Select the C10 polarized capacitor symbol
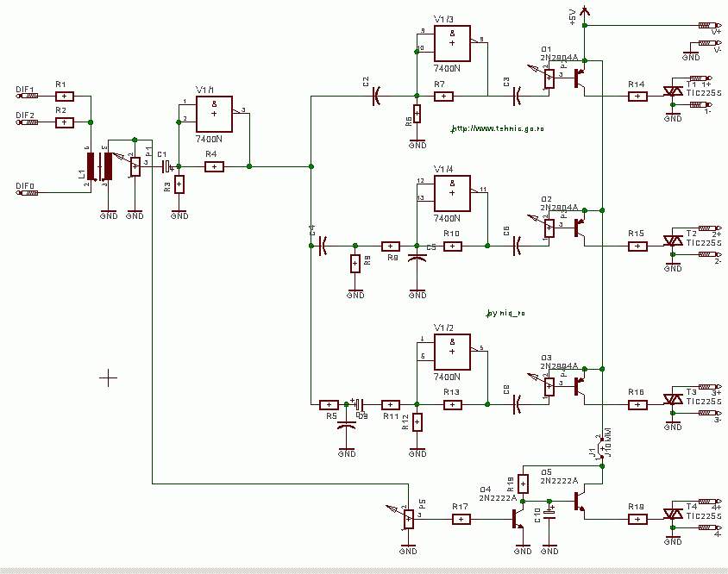Viewport: 728px width, 574px height. (549, 516)
